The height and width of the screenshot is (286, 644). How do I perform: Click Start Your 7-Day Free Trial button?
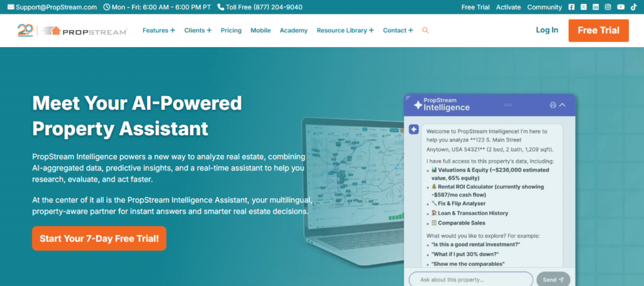pyautogui.click(x=99, y=238)
